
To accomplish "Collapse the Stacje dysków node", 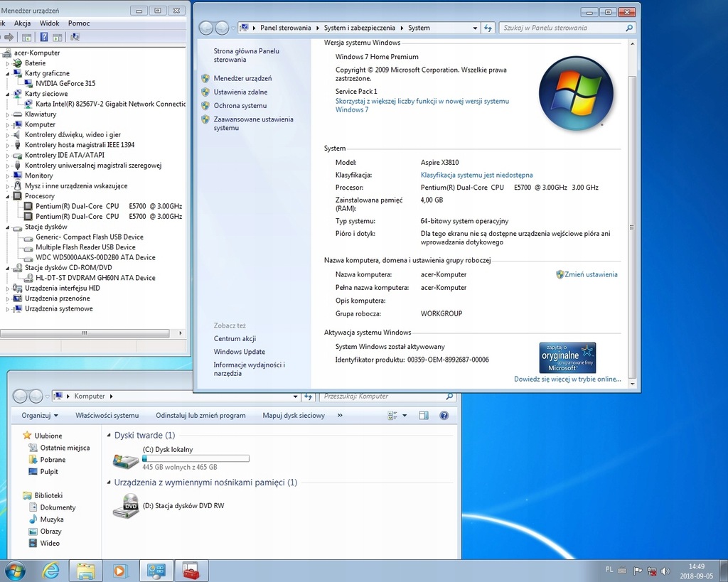I will pos(7,227).
